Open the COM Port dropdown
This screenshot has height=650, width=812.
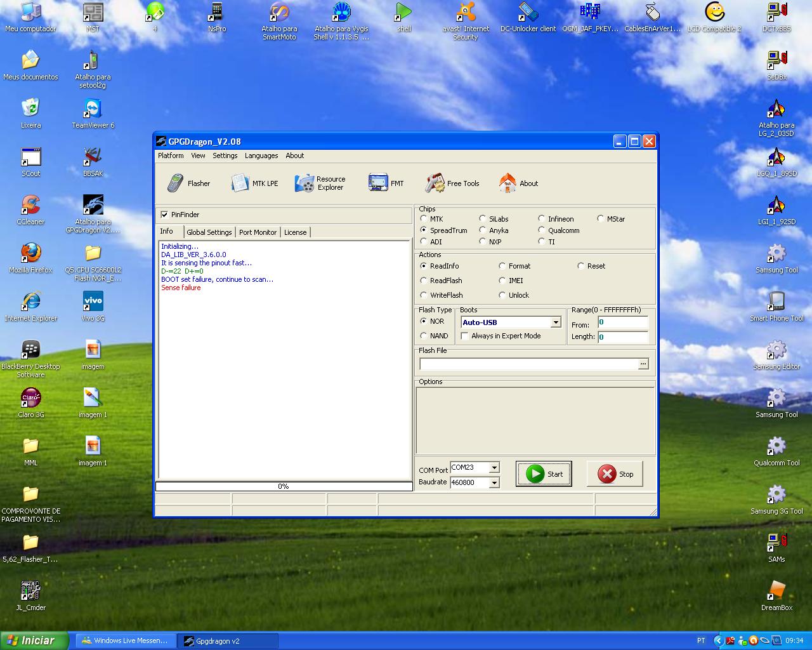[x=494, y=468]
